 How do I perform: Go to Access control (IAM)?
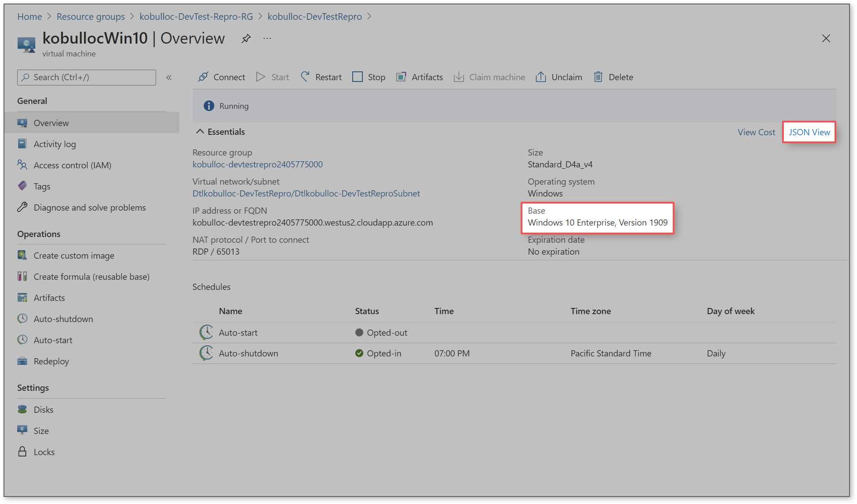click(72, 165)
